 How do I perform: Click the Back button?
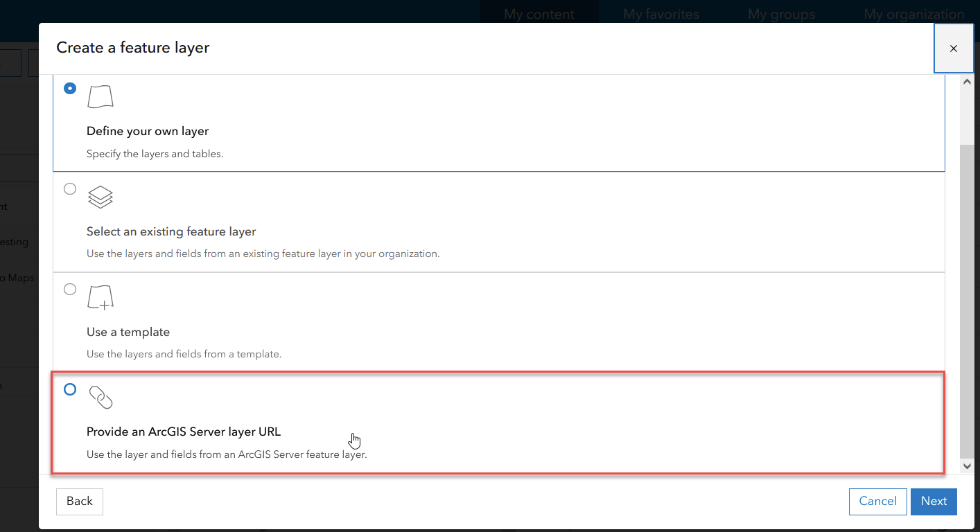click(x=79, y=501)
